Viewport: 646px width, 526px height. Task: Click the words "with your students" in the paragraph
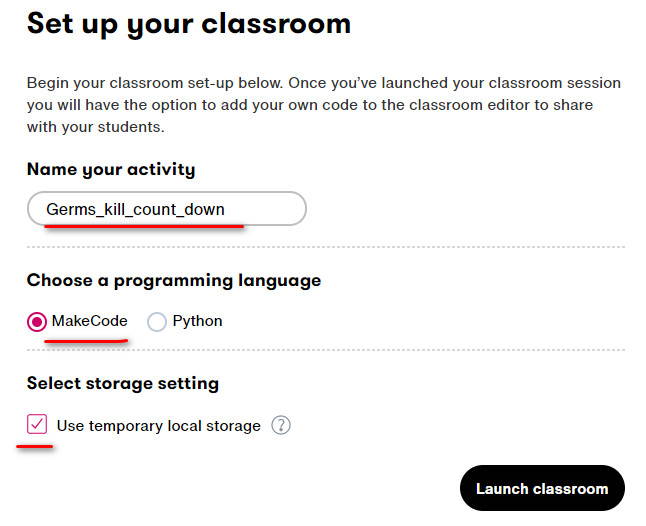pyautogui.click(x=94, y=127)
